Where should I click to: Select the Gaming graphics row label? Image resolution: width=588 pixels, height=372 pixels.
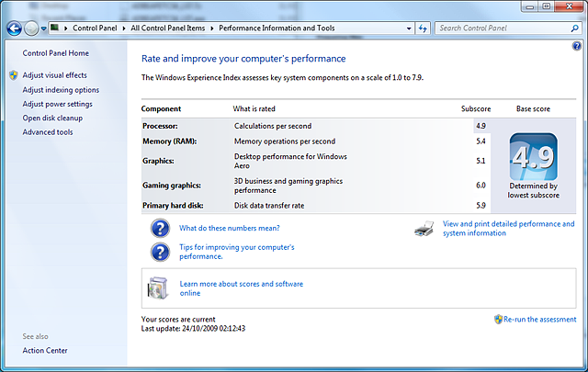pyautogui.click(x=172, y=186)
